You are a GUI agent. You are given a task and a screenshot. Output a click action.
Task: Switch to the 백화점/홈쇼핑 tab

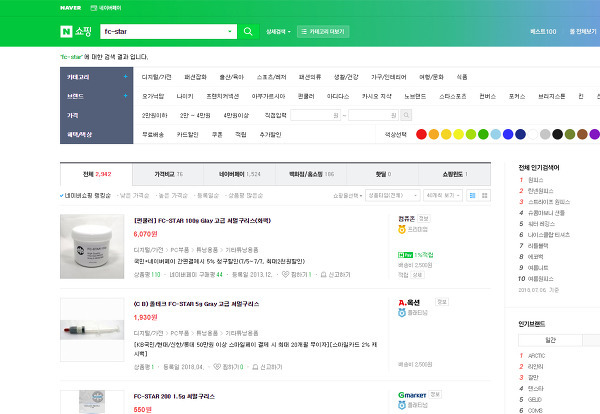[311, 174]
